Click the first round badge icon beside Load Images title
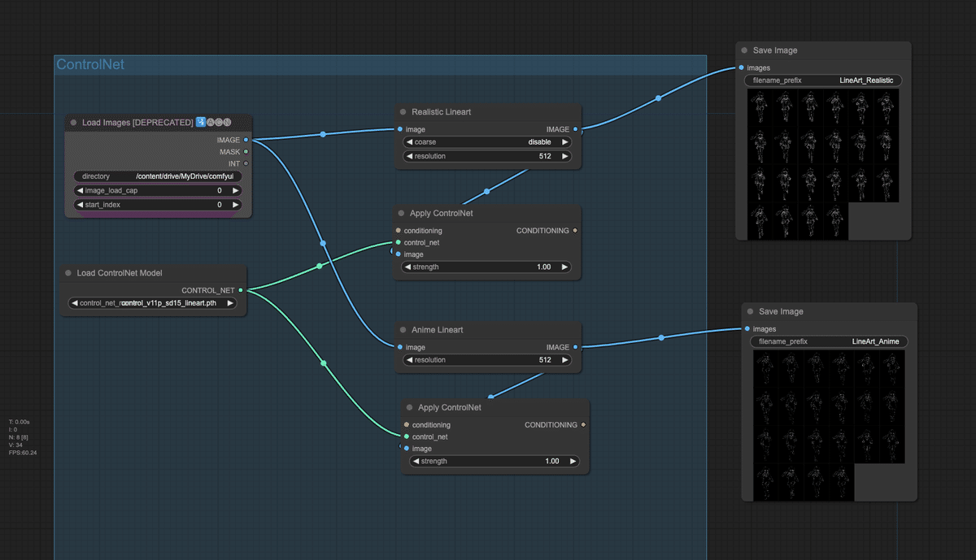Image resolution: width=976 pixels, height=560 pixels. [209, 123]
